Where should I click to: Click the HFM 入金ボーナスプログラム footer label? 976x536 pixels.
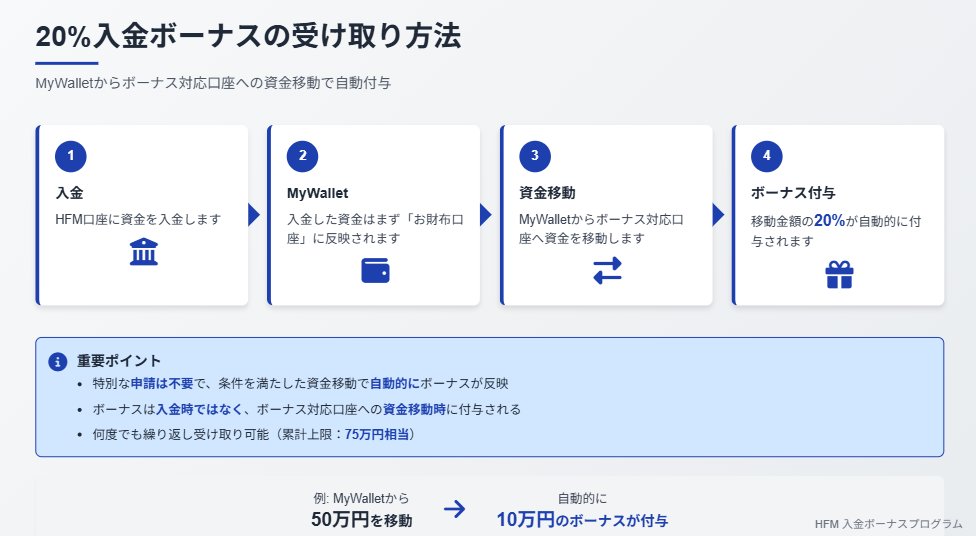889,524
